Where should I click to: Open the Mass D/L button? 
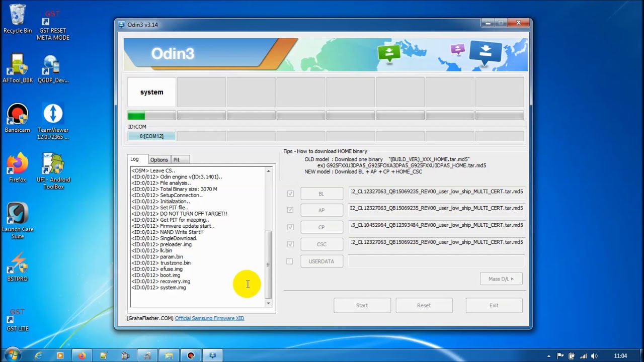tap(501, 279)
